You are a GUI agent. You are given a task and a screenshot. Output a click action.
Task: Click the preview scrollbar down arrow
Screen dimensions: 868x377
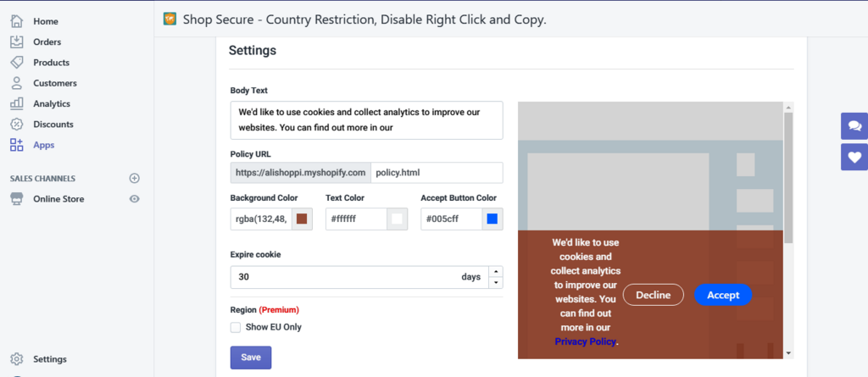tap(788, 353)
